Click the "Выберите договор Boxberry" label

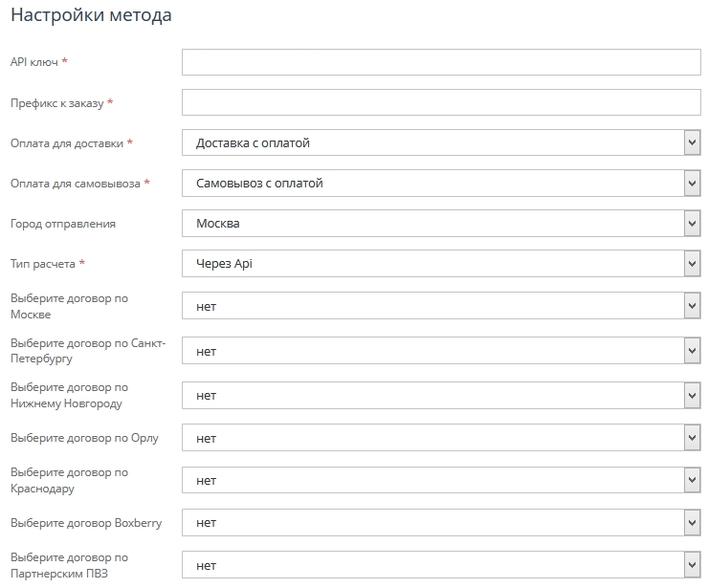pyautogui.click(x=86, y=523)
